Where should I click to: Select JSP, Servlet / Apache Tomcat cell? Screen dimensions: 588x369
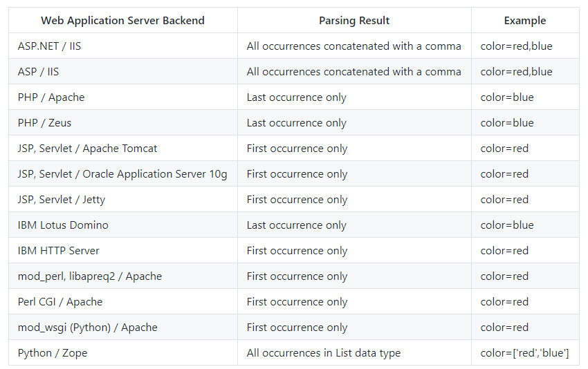click(x=122, y=149)
